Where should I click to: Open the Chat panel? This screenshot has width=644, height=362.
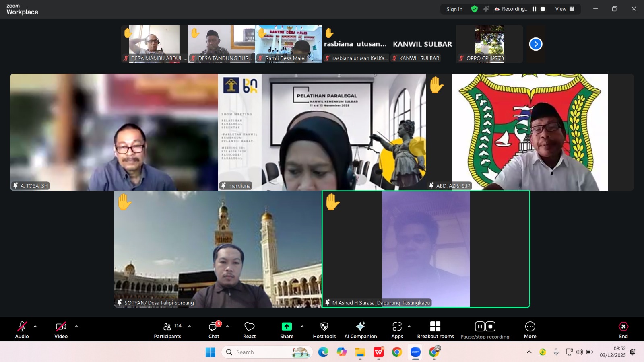click(214, 330)
